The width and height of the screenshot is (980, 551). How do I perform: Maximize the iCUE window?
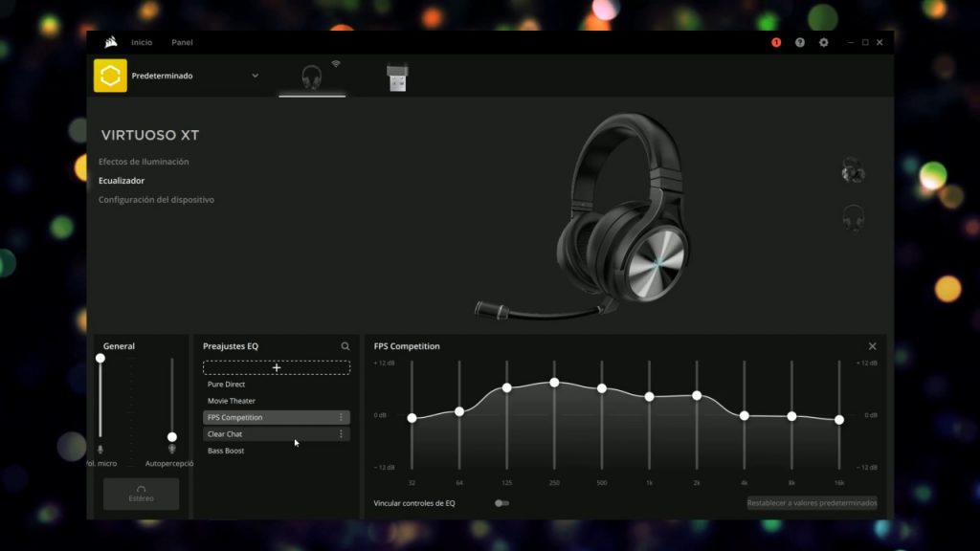865,42
